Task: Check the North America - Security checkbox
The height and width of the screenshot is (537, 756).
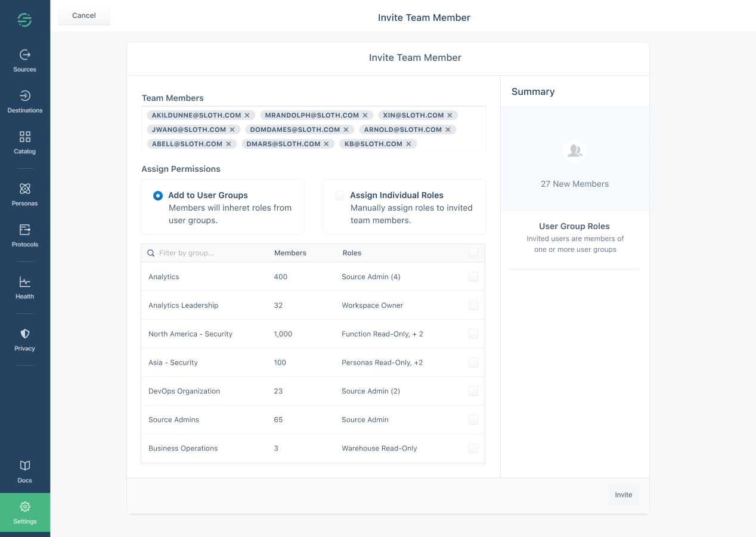Action: click(x=473, y=334)
